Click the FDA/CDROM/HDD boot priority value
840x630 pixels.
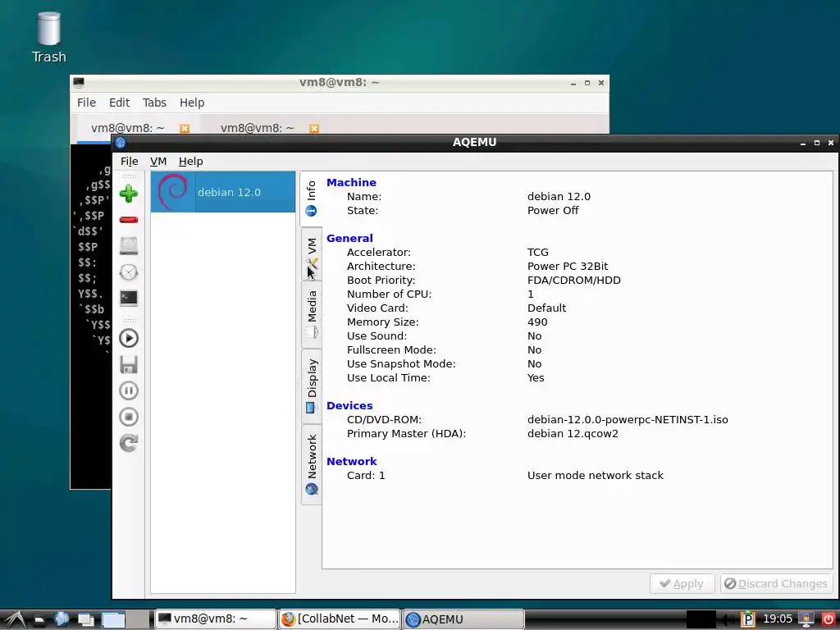(573, 280)
